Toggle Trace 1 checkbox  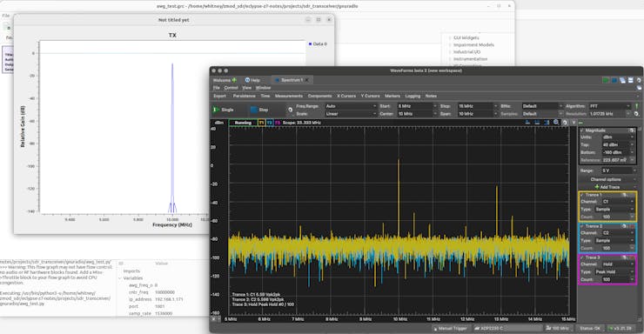[x=582, y=195]
